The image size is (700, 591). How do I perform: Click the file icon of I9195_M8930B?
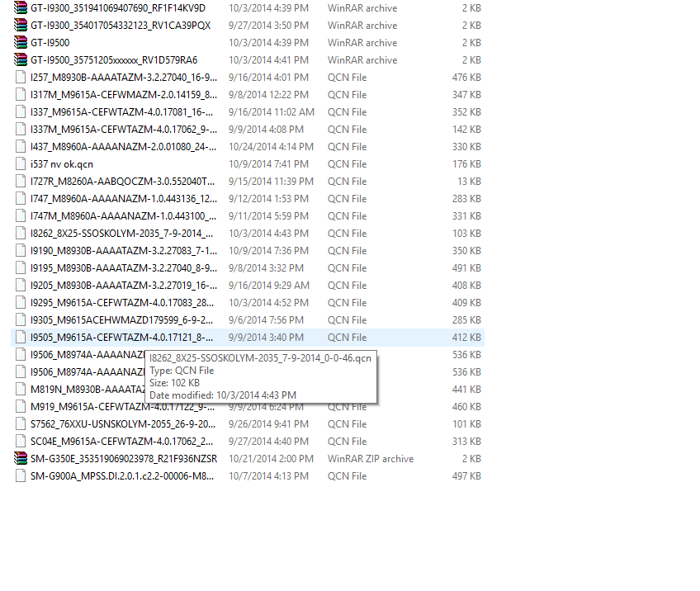coord(21,267)
